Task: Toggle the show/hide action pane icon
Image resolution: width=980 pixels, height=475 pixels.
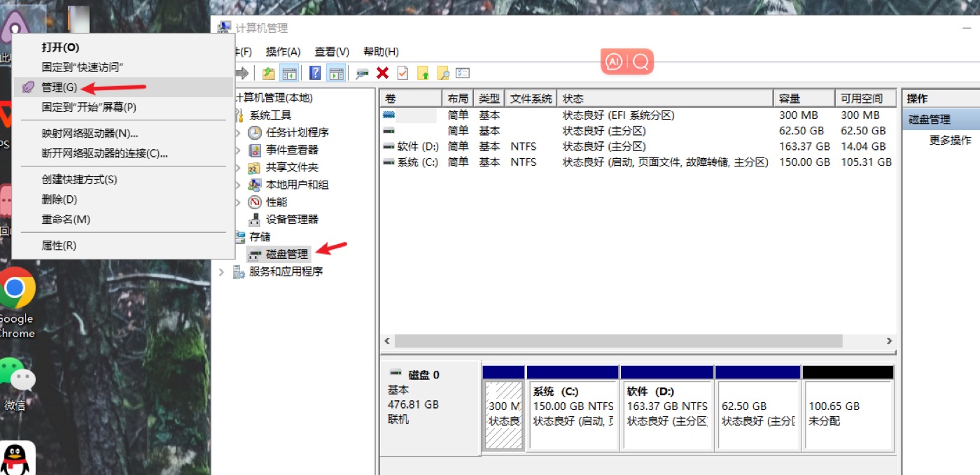Action: [x=337, y=73]
